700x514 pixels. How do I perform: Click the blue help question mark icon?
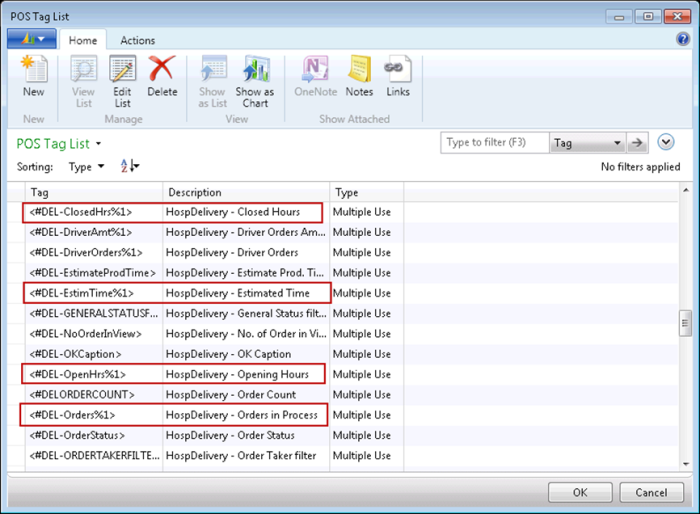point(683,39)
